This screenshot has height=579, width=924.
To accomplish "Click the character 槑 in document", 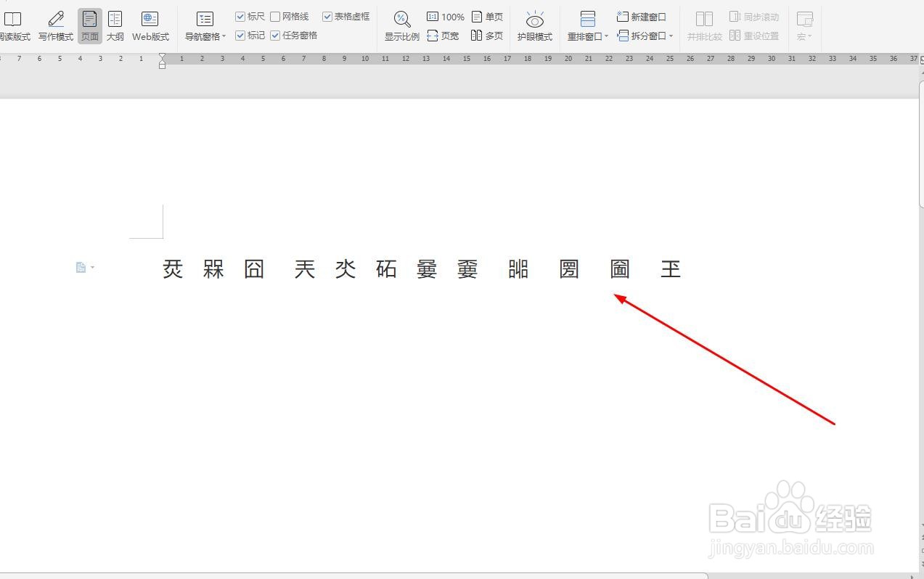I will pyautogui.click(x=213, y=269).
